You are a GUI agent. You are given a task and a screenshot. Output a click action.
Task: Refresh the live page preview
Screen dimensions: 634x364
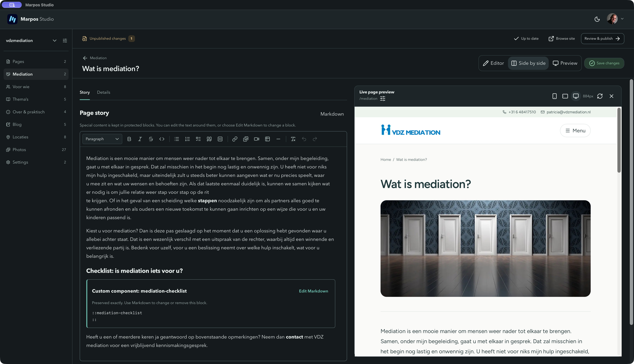click(x=600, y=96)
